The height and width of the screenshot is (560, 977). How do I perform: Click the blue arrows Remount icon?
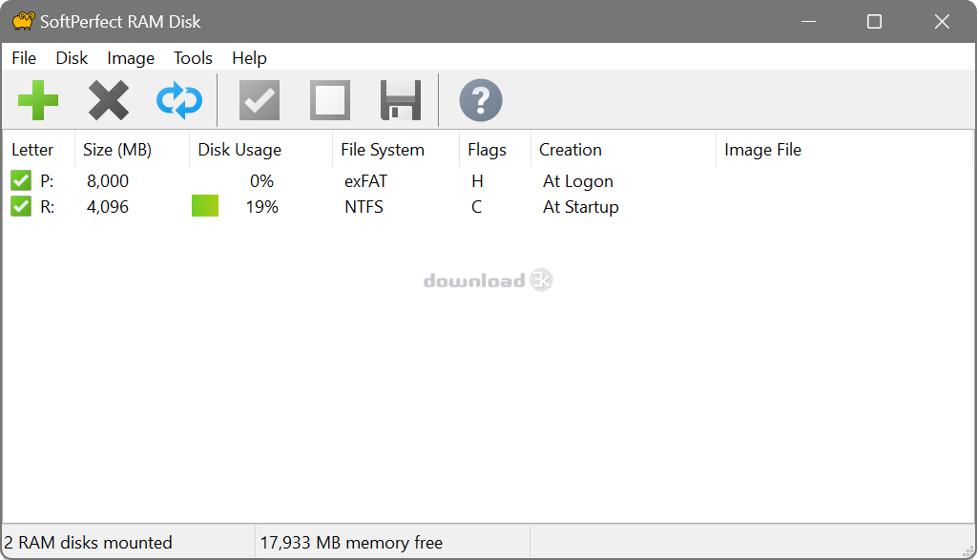179,99
